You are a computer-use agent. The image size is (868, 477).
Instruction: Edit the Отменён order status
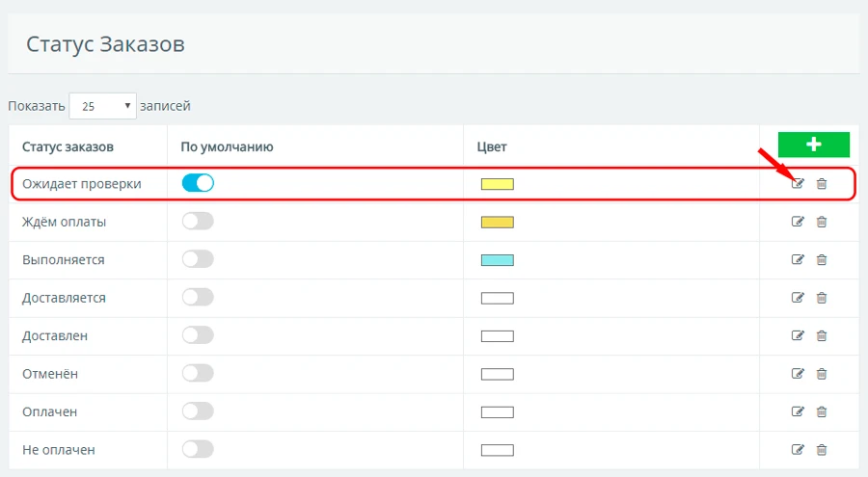[x=798, y=374]
